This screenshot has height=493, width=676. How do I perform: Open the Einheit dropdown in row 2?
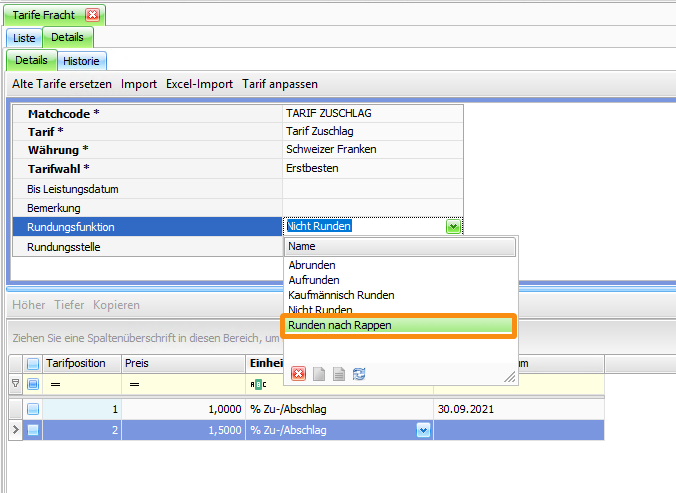pyautogui.click(x=423, y=430)
